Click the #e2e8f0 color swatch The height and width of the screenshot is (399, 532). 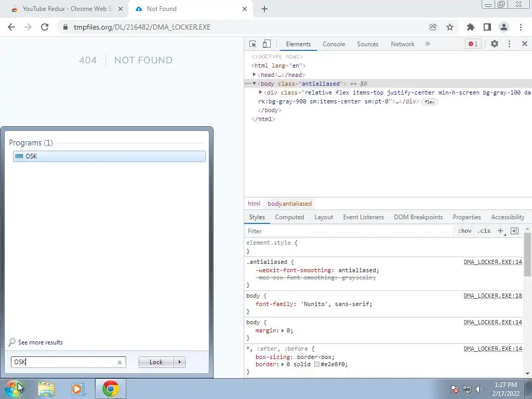click(317, 364)
